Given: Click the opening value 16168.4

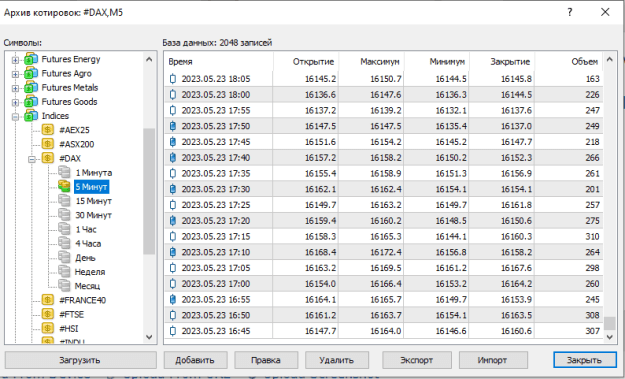Looking at the screenshot, I should (x=320, y=252).
